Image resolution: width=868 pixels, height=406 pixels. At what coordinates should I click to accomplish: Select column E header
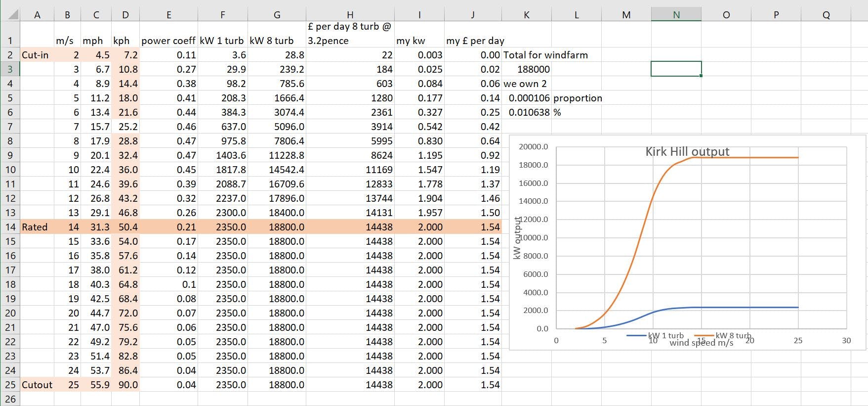click(x=169, y=15)
